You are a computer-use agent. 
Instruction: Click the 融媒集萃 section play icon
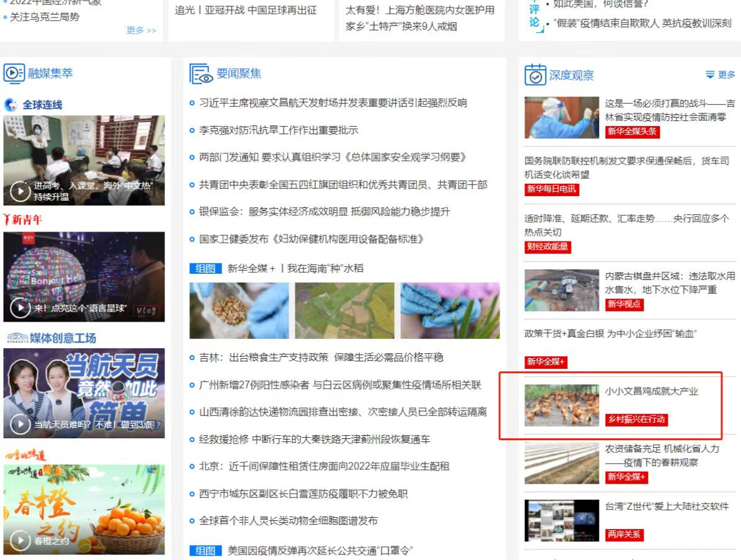tap(15, 74)
